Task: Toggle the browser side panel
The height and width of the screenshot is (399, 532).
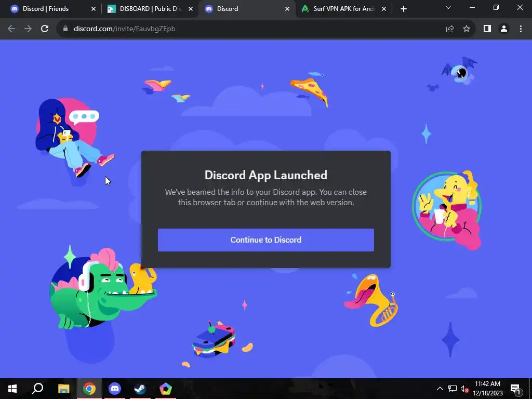Action: [487, 29]
